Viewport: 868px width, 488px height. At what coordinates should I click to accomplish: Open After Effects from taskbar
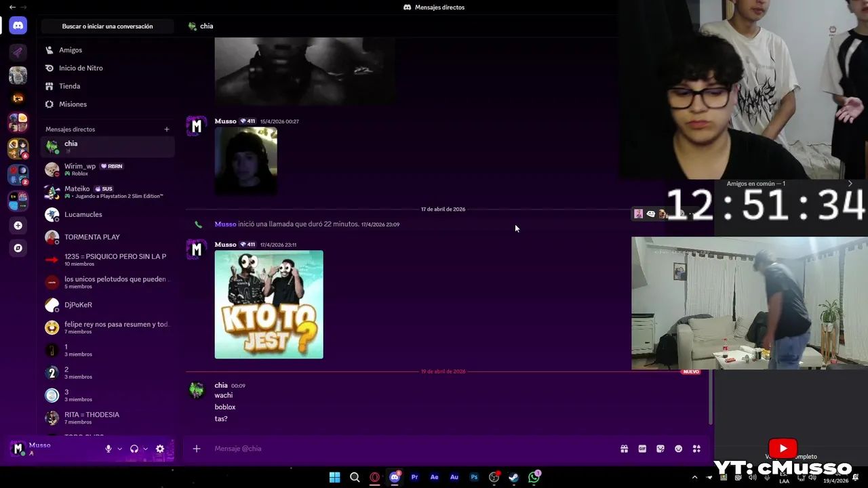pos(434,477)
